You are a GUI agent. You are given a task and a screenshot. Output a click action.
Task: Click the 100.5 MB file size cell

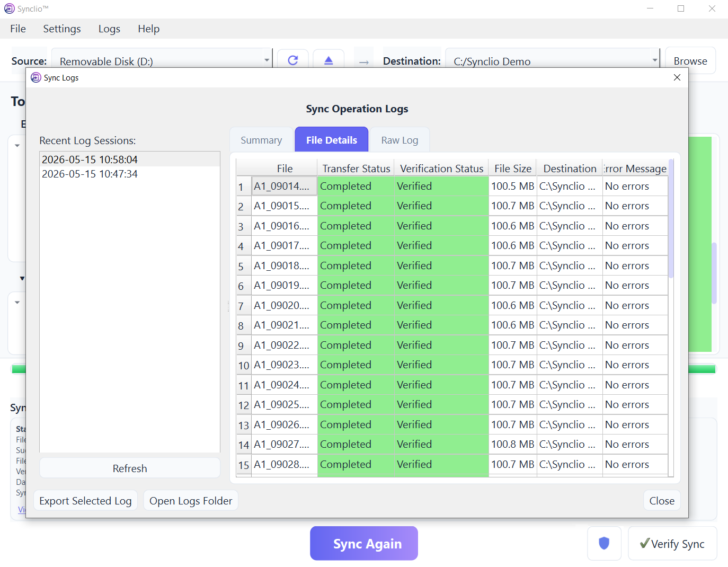click(x=512, y=186)
